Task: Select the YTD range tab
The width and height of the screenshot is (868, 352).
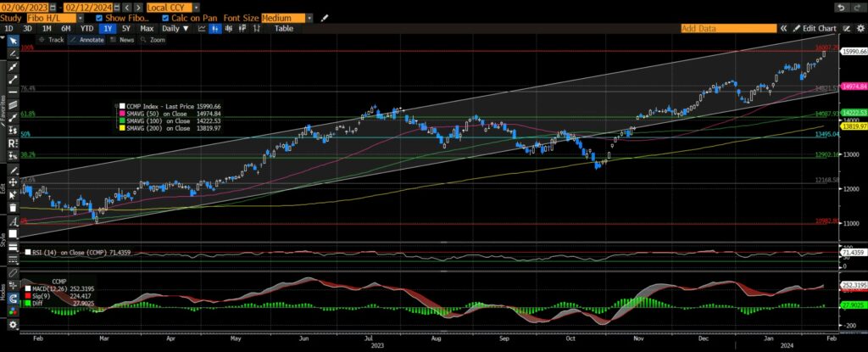Action: [x=86, y=28]
